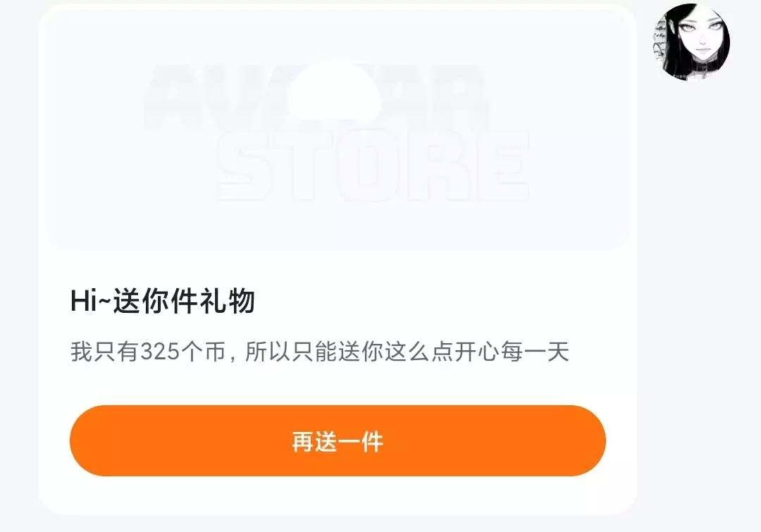Tap the orange 再送一件 button
This screenshot has height=532, width=761.
(x=338, y=440)
